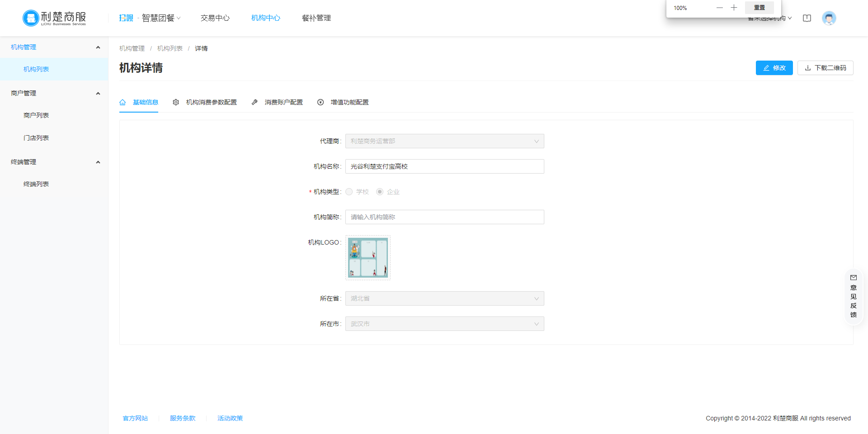Open the 代理商 dropdown
868x434 pixels.
pyautogui.click(x=445, y=141)
